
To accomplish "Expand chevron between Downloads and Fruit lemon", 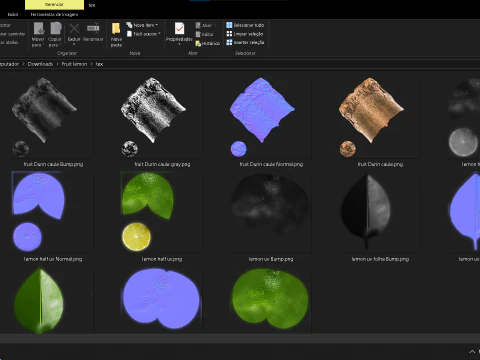I will click(x=57, y=64).
